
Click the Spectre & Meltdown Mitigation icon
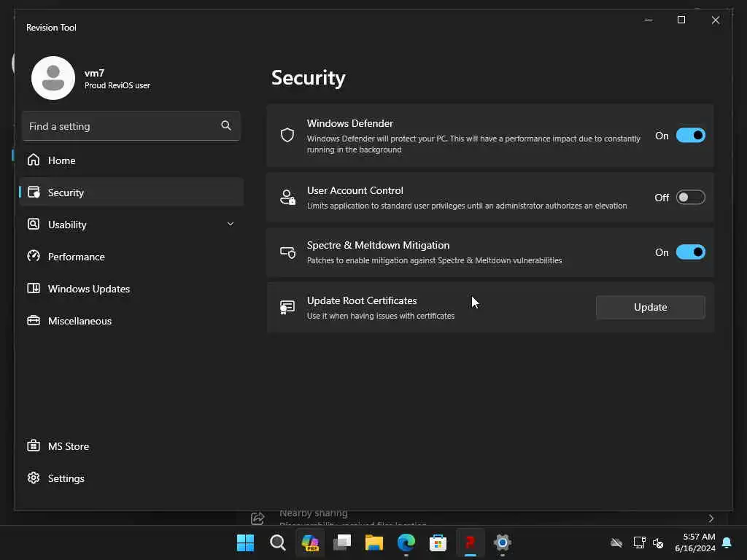287,252
